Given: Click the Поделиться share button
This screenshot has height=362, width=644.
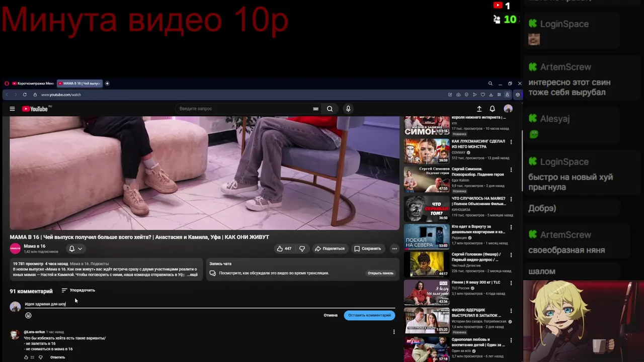Looking at the screenshot, I should coord(330,248).
